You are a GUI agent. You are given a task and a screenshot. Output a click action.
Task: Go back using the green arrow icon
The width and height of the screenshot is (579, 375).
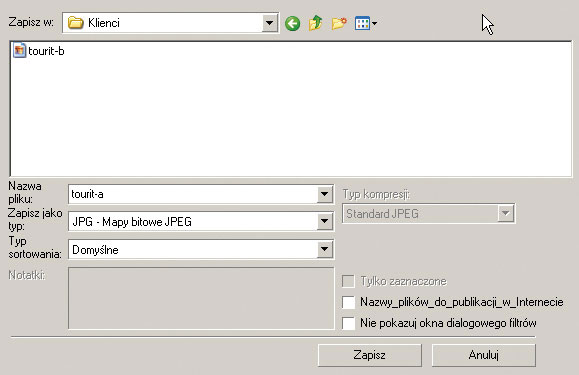pos(292,24)
